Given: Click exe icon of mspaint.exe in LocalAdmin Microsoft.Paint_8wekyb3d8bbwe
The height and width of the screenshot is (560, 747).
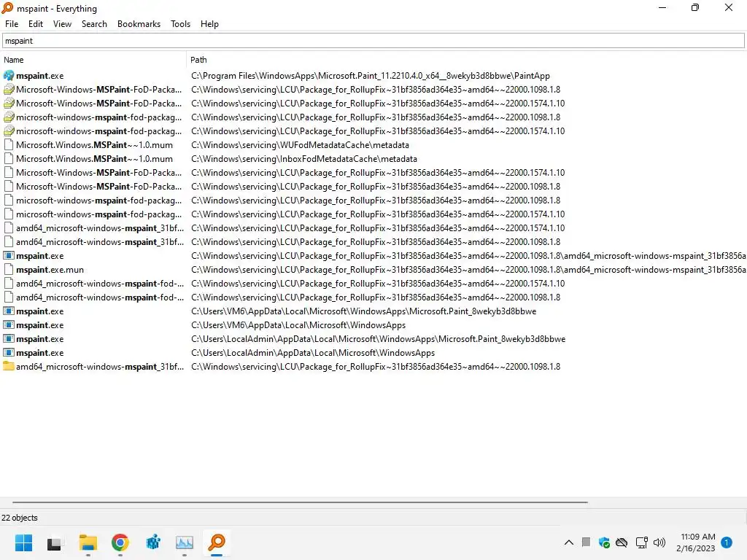Looking at the screenshot, I should tap(9, 338).
